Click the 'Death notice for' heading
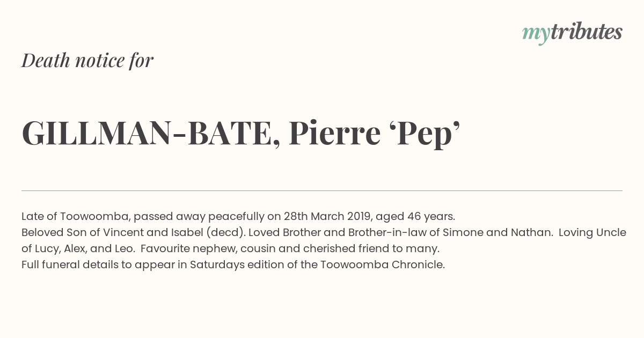 [x=87, y=61]
